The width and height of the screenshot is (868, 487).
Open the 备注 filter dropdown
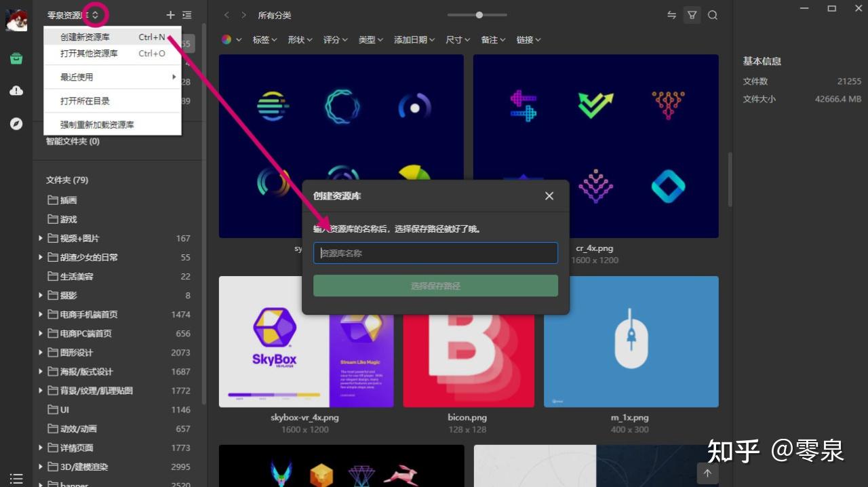click(493, 40)
